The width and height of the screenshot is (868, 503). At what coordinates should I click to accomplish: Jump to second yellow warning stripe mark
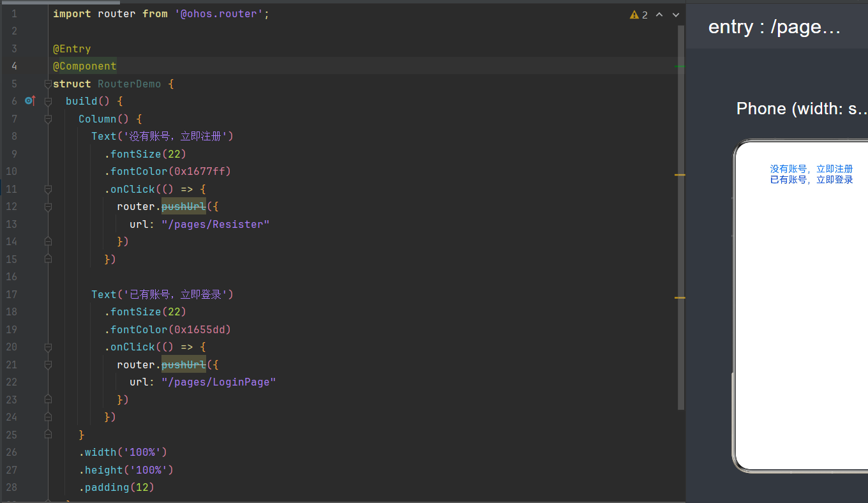(x=680, y=297)
